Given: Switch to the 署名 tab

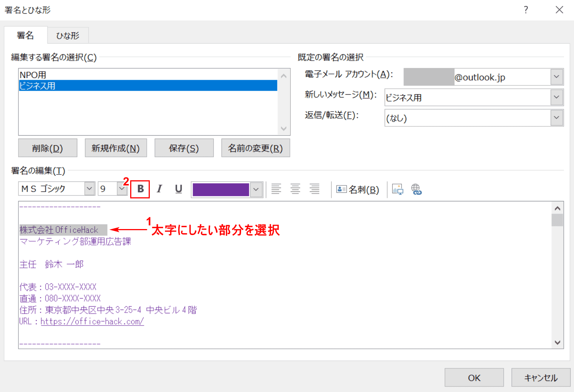Looking at the screenshot, I should pyautogui.click(x=26, y=35).
